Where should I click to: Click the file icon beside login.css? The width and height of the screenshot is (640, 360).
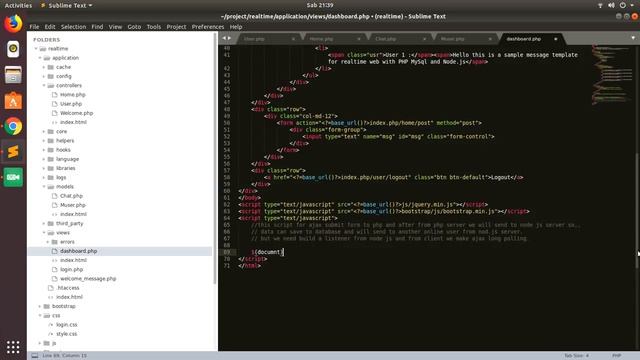[x=51, y=324]
